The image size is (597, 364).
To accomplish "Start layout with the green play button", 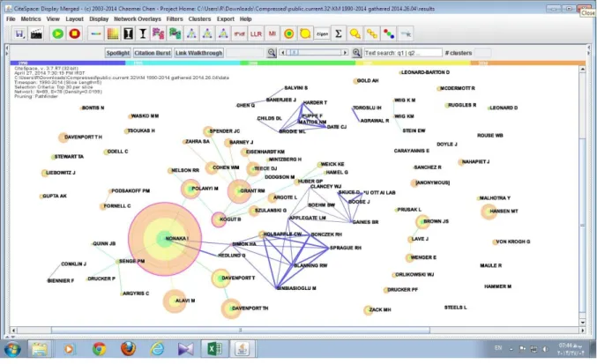I will 58,33.
